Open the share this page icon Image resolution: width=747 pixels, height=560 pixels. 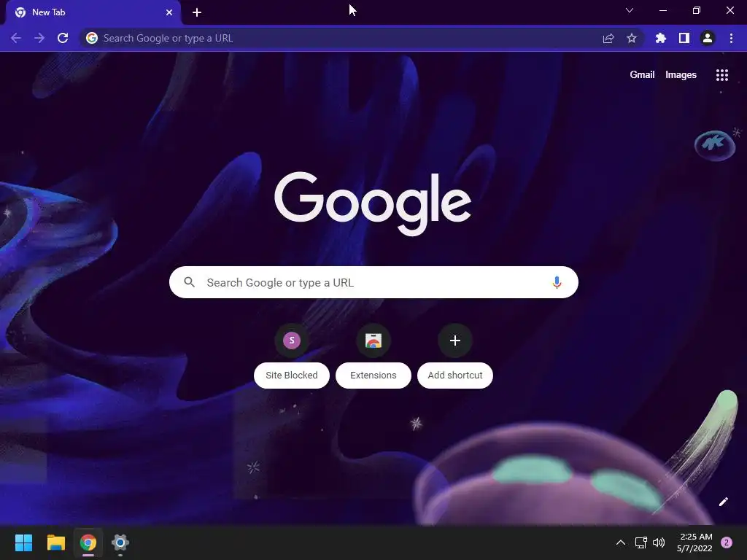pyautogui.click(x=608, y=38)
